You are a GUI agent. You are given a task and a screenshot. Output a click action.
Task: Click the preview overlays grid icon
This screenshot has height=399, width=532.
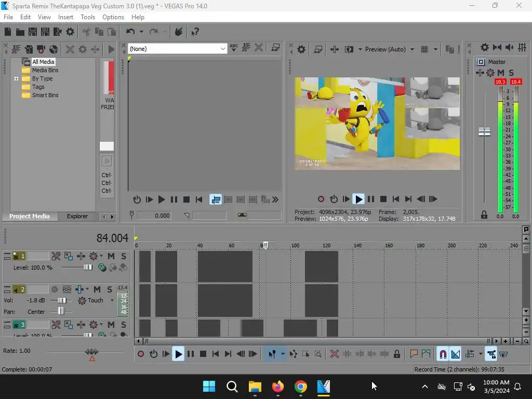click(424, 49)
